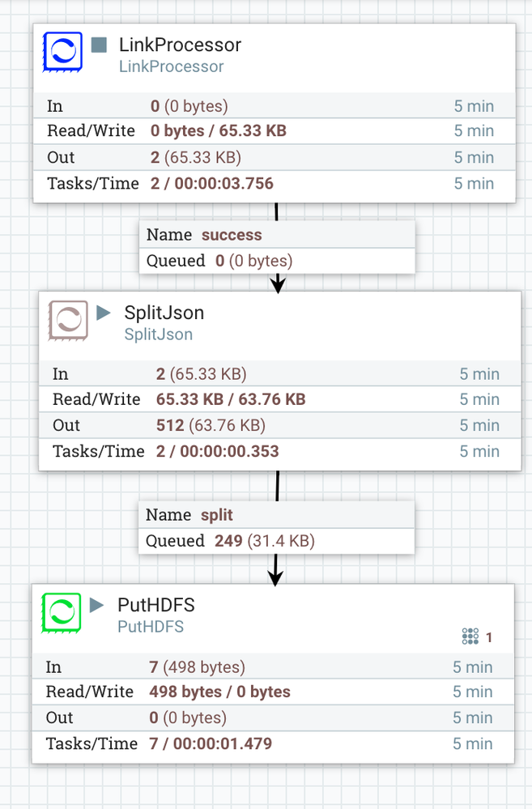Click SplitJson Out value 512 (63.76 KB)
The height and width of the screenshot is (809, 532).
[x=211, y=425]
